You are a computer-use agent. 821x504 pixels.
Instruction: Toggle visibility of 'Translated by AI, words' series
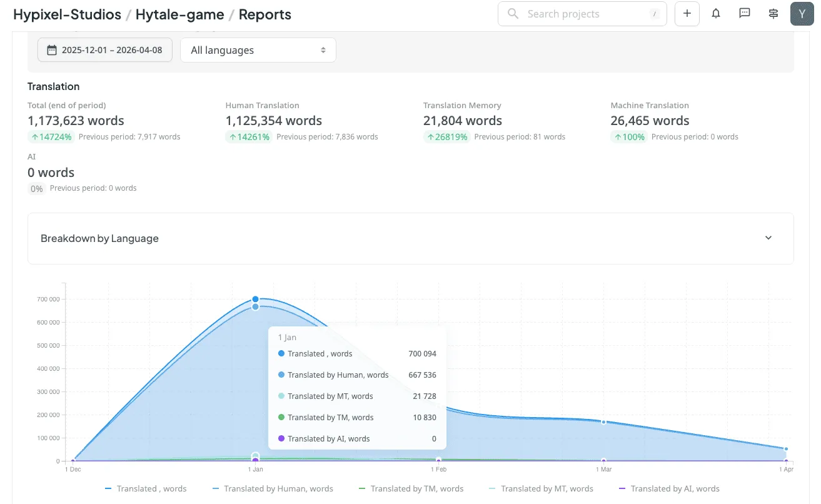point(670,488)
